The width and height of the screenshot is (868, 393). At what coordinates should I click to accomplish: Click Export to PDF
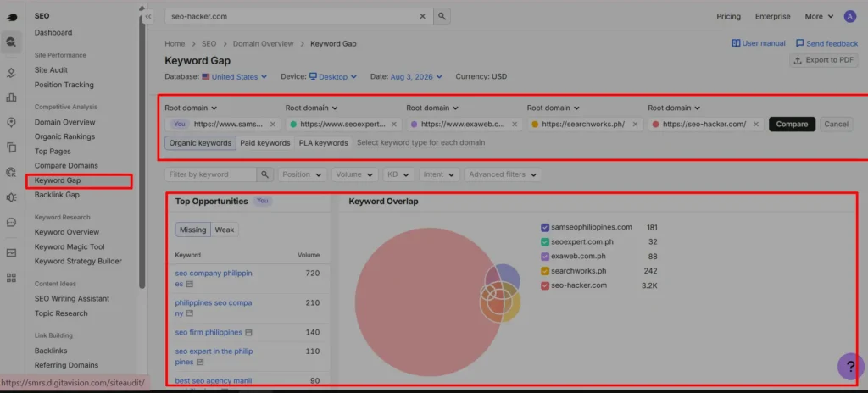click(x=824, y=60)
